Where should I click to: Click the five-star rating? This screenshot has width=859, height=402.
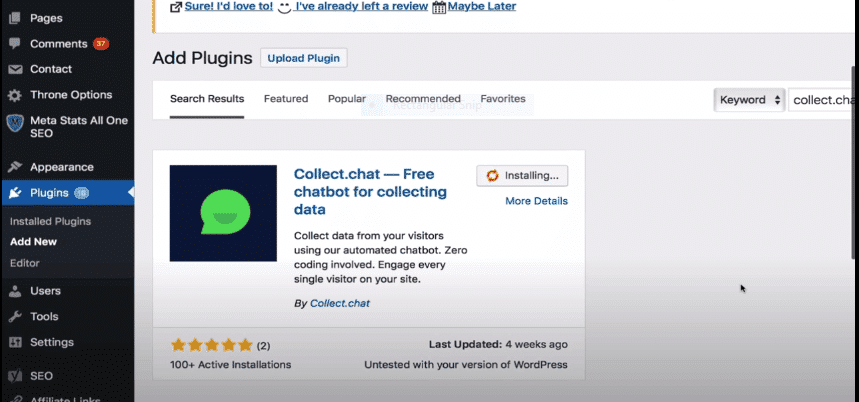(211, 345)
